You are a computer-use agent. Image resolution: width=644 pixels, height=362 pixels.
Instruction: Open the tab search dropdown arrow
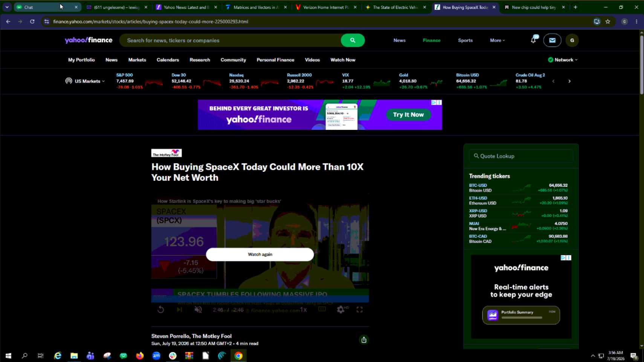click(7, 7)
